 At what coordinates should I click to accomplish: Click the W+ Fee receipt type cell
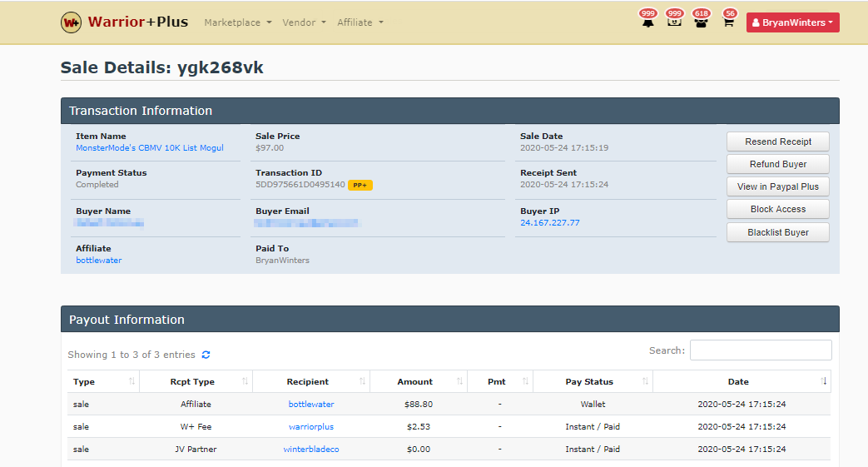196,426
